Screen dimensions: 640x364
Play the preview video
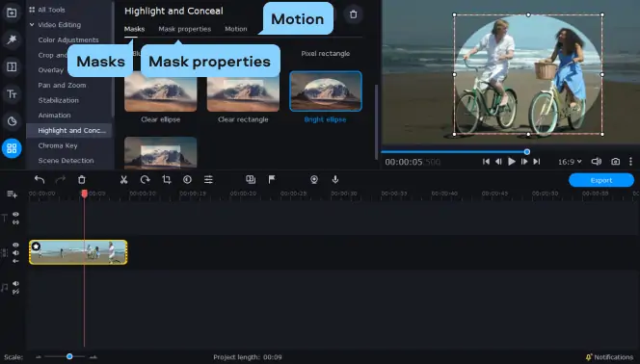[511, 162]
